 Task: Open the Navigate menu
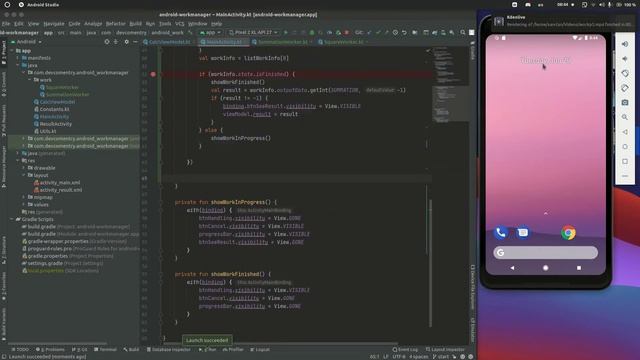point(54,24)
